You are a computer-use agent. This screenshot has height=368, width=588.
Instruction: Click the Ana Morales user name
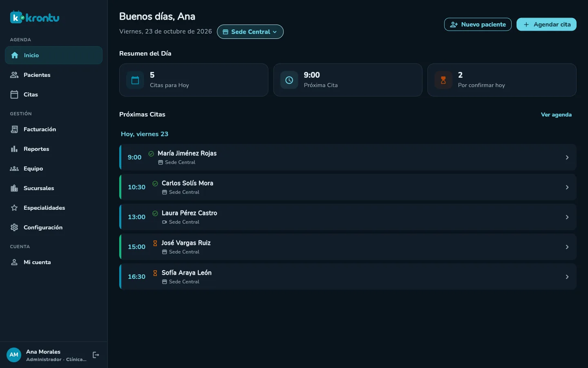tap(43, 352)
